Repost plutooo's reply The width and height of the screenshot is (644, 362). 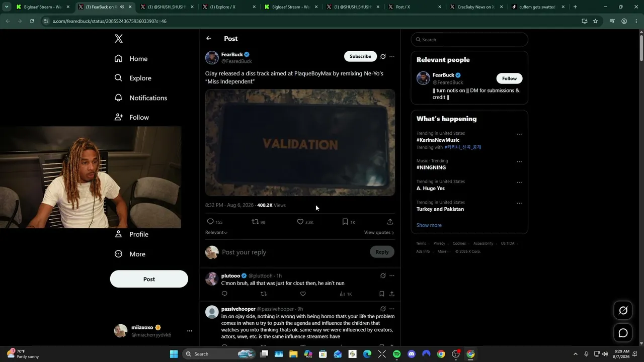coord(264,294)
